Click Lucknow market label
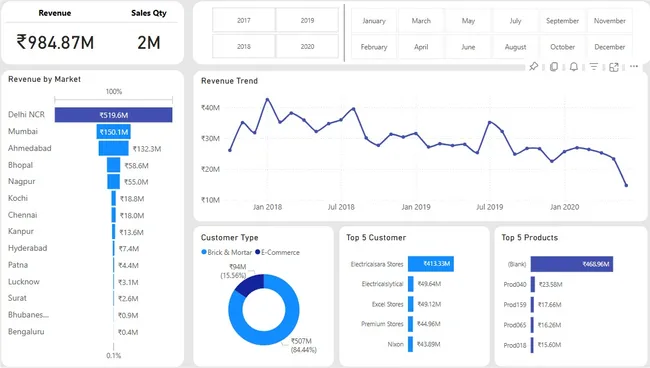This screenshot has width=650, height=368. click(x=24, y=281)
